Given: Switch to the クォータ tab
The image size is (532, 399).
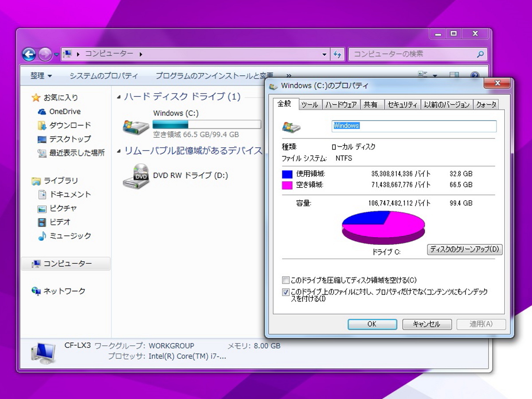Looking at the screenshot, I should (486, 105).
